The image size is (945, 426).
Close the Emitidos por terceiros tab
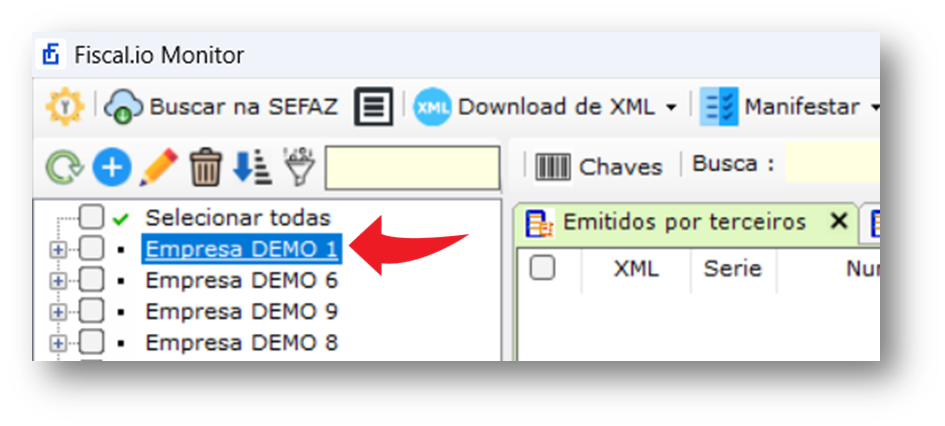(x=839, y=222)
